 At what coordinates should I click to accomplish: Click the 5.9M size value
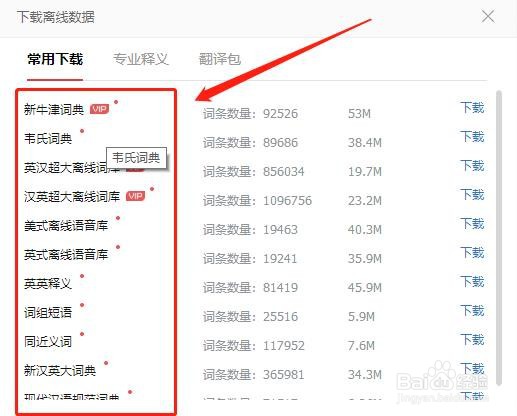click(x=361, y=317)
